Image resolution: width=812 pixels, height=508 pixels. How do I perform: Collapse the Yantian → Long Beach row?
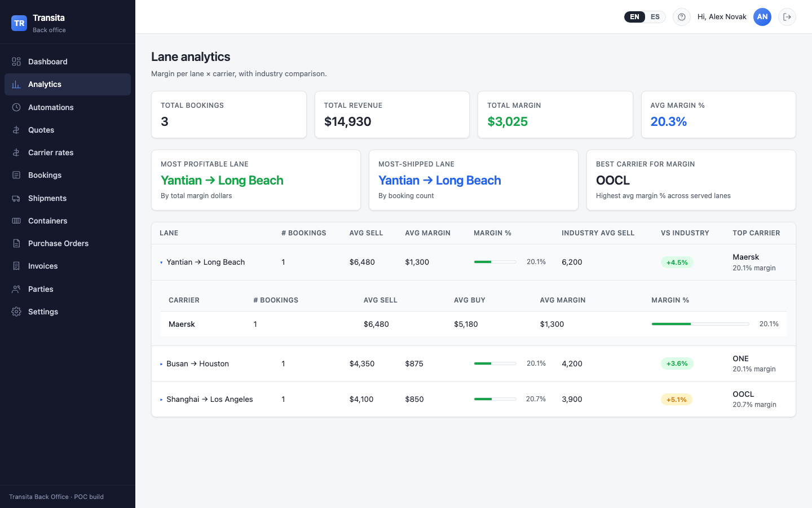(x=161, y=262)
